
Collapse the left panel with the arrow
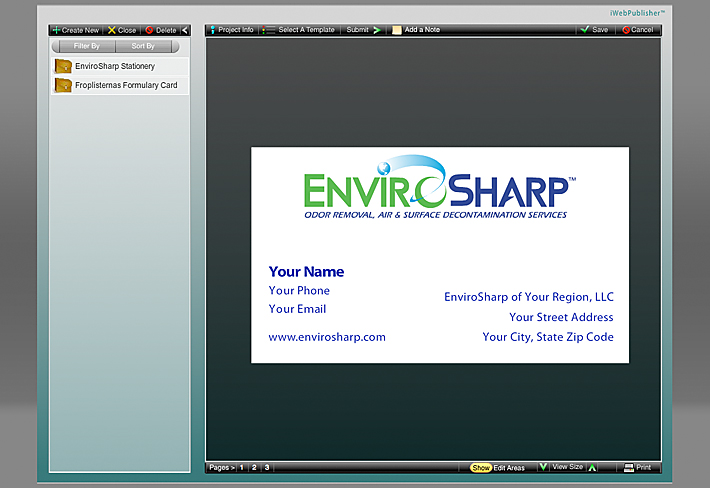(185, 30)
